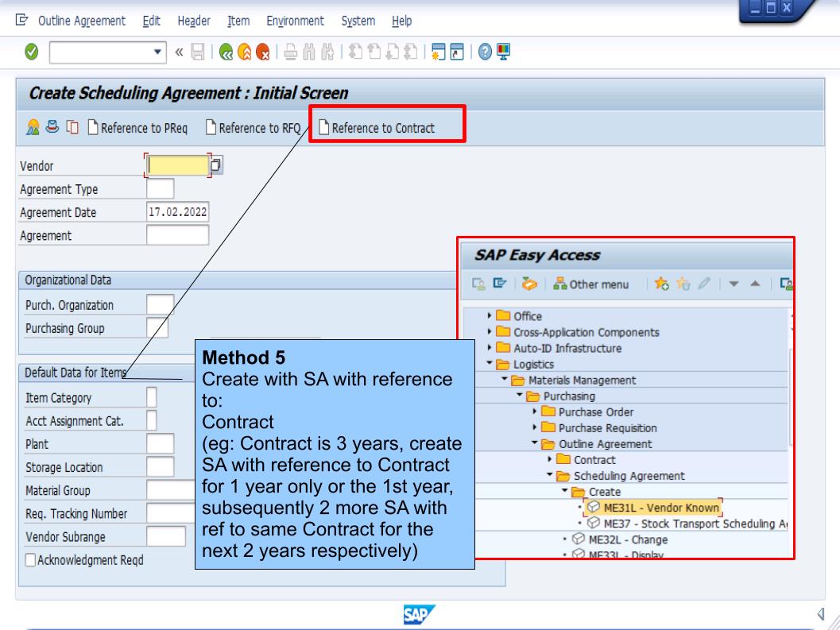
Task: Click the move favorites down arrow
Action: tap(734, 284)
